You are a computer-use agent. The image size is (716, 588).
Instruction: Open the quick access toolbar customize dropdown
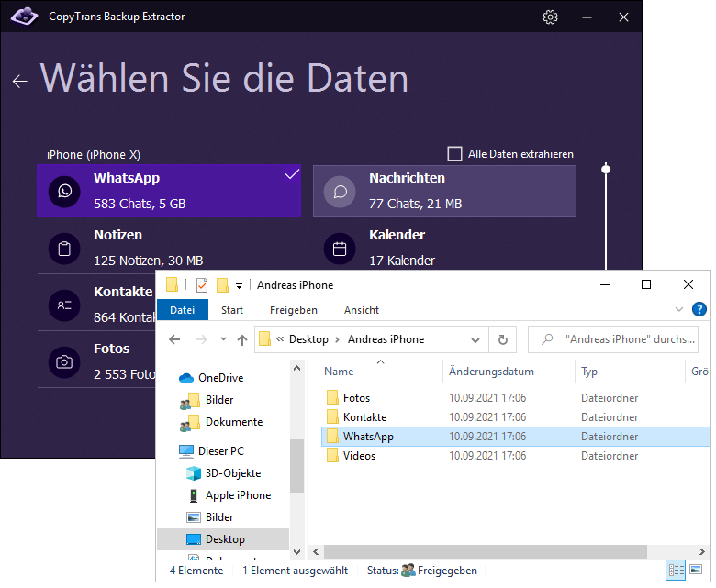coord(239,286)
